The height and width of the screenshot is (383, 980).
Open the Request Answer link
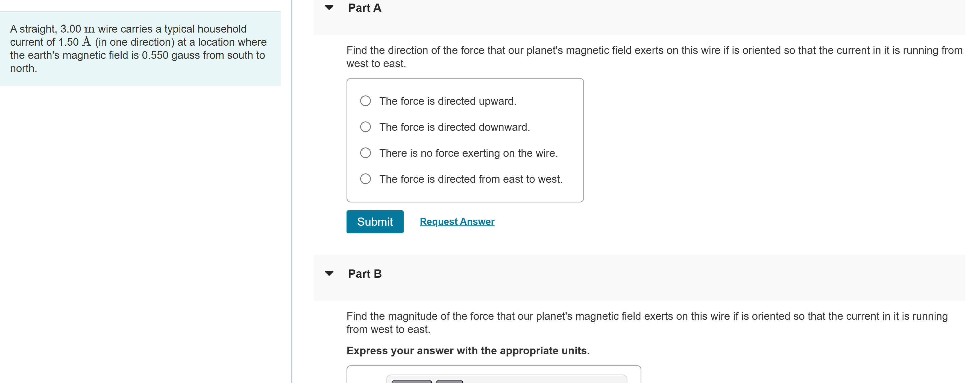click(x=456, y=222)
